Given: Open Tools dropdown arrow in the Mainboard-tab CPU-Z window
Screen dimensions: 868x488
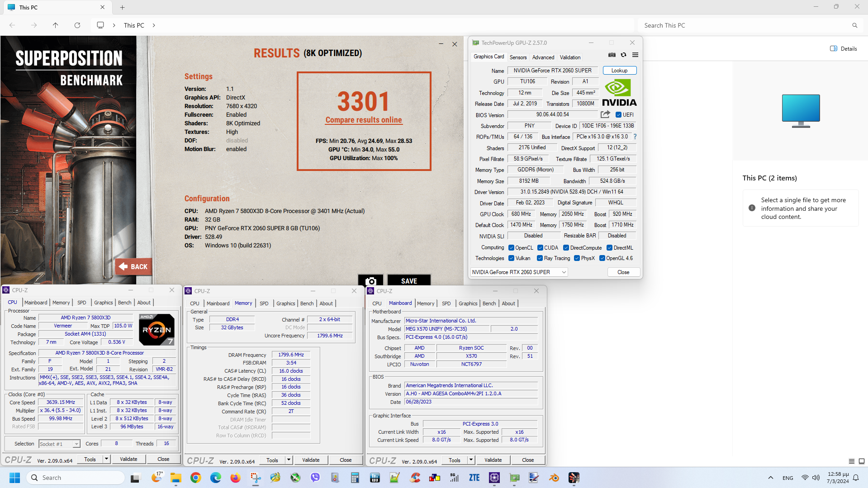Looking at the screenshot, I should tap(471, 460).
